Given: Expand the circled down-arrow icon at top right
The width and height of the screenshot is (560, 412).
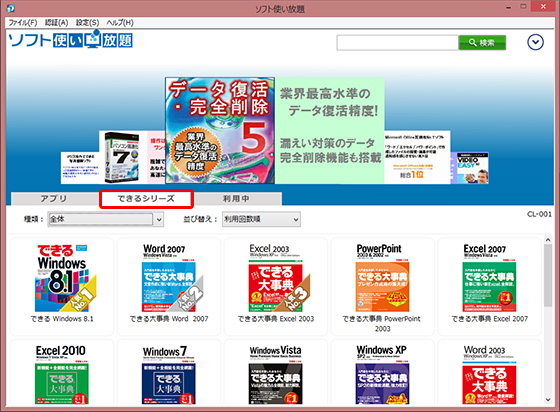Looking at the screenshot, I should [x=535, y=42].
